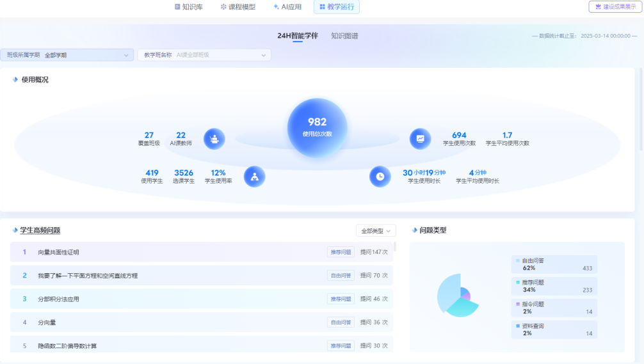Open the 教学班名称 dropdown
This screenshot has width=644, height=364.
pos(204,55)
